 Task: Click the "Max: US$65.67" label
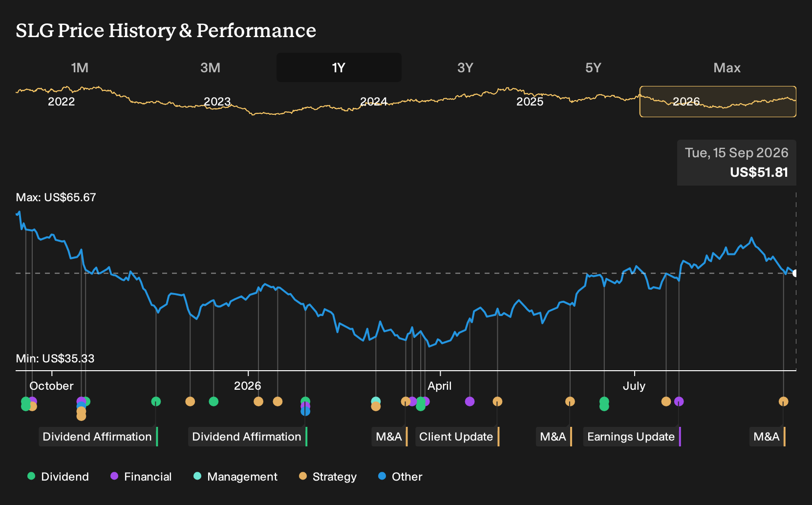coord(56,197)
